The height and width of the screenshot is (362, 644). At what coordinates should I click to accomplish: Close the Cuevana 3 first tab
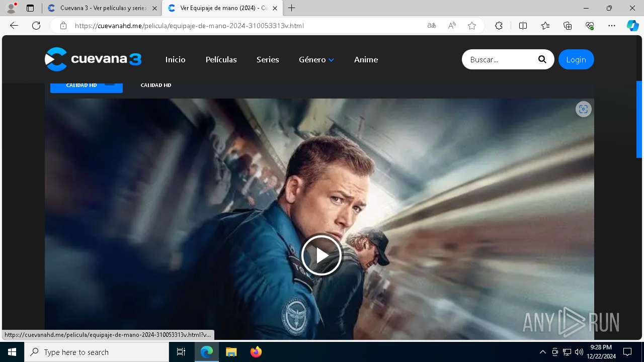pos(154,8)
